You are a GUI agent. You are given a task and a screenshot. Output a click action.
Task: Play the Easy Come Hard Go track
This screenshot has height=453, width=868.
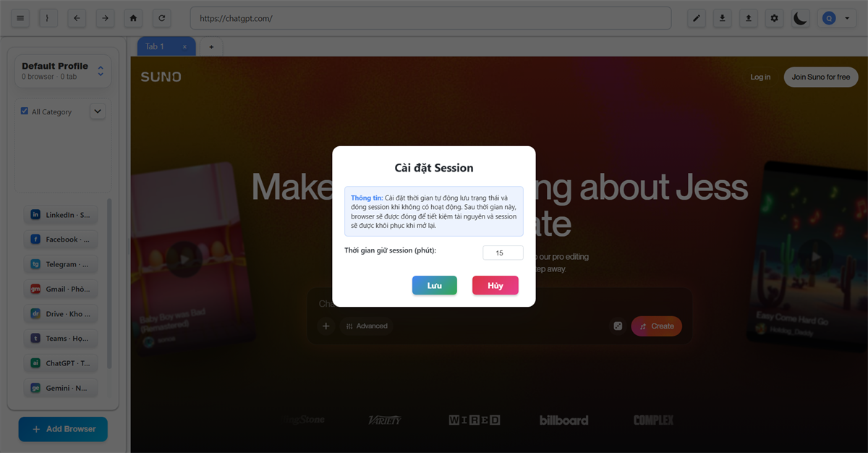(x=815, y=257)
